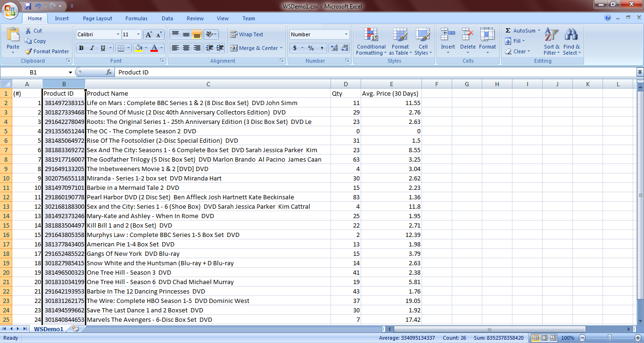Align text to the left
Image resolution: width=644 pixels, height=343 pixels.
tap(175, 48)
